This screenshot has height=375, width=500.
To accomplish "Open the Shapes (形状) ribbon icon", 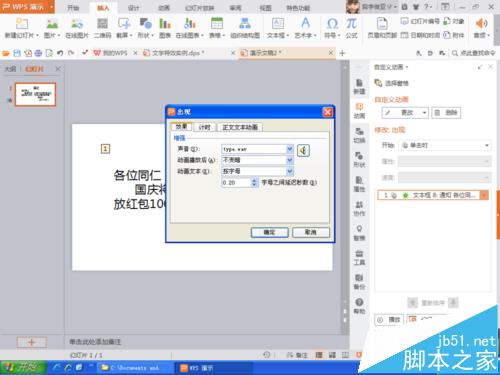I will click(146, 24).
